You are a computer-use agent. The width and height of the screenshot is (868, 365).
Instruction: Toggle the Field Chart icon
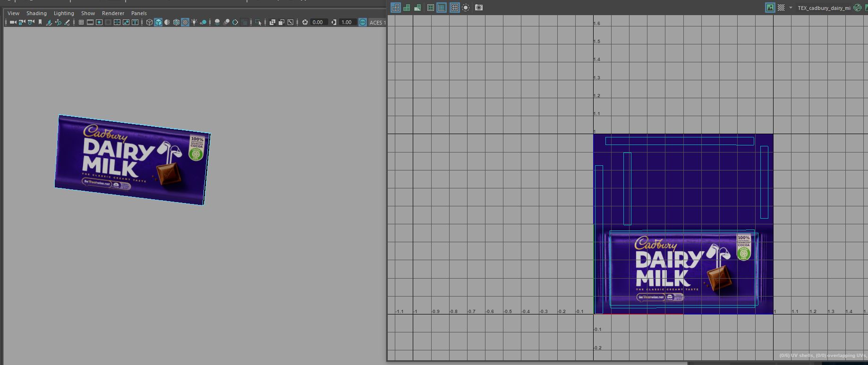coord(117,22)
